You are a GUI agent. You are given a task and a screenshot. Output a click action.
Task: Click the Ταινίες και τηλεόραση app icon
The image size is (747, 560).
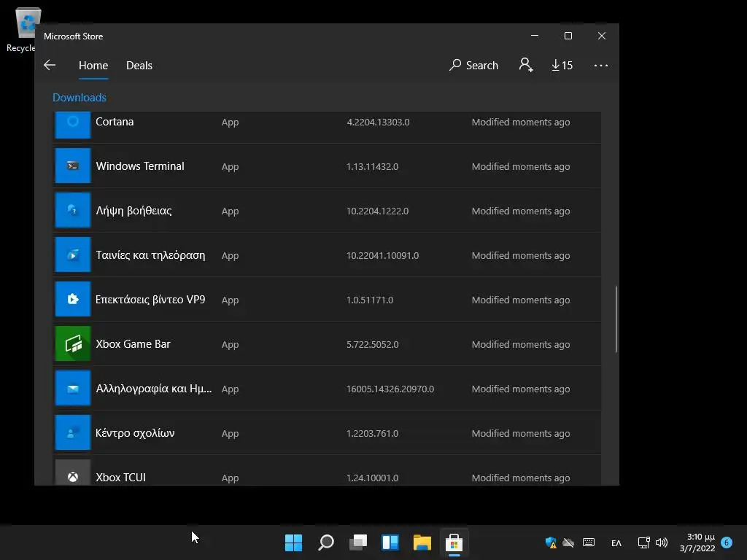pos(73,254)
